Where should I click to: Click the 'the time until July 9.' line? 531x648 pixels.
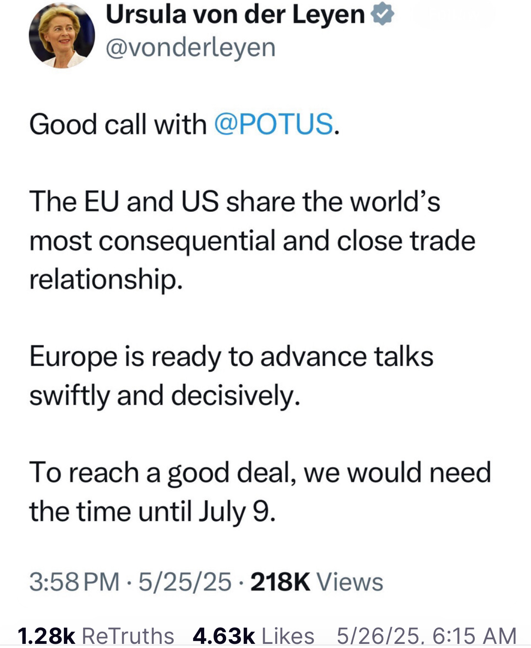coord(152,512)
